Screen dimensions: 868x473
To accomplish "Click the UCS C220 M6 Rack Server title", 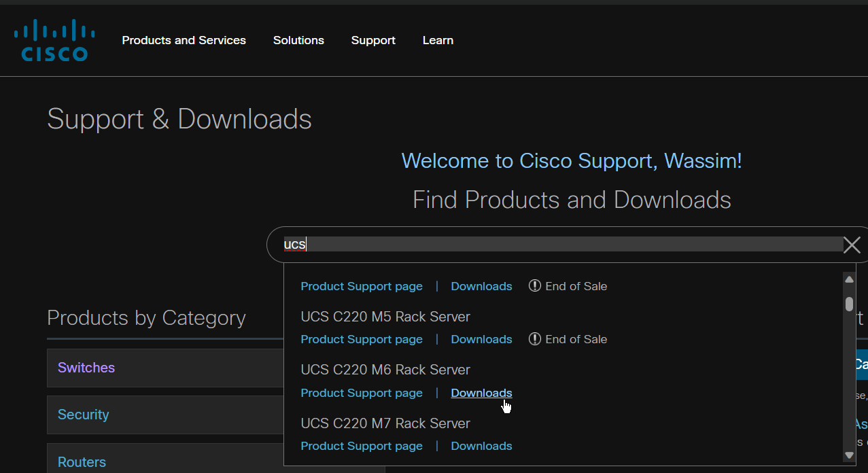I will (x=385, y=370).
